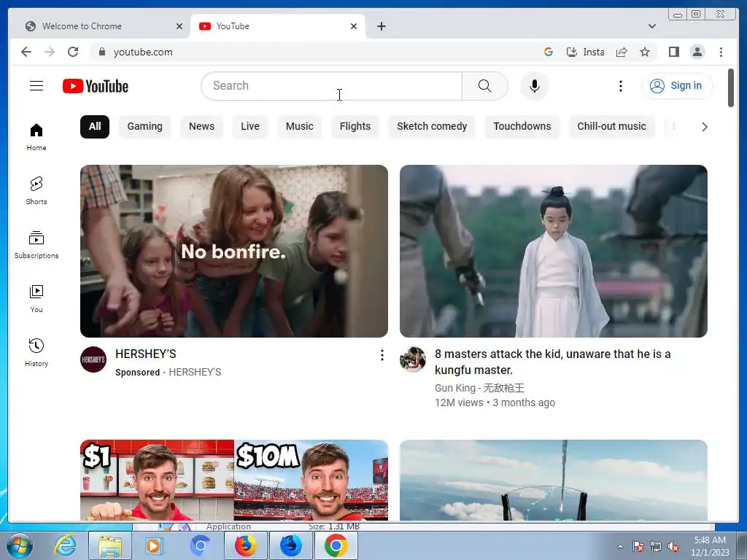Select the Touchdowns filter chip
Screen dimensions: 747x560
(522, 127)
